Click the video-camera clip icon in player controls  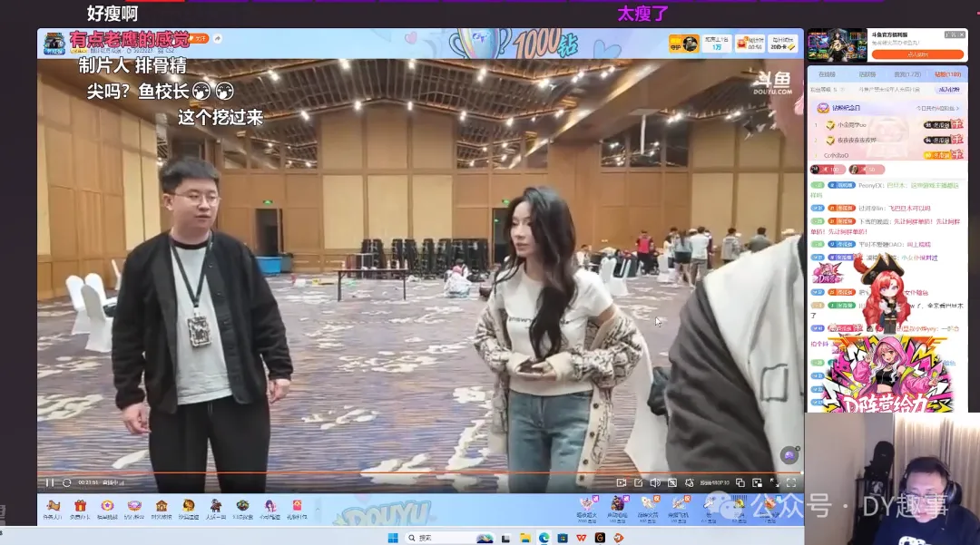tap(622, 482)
